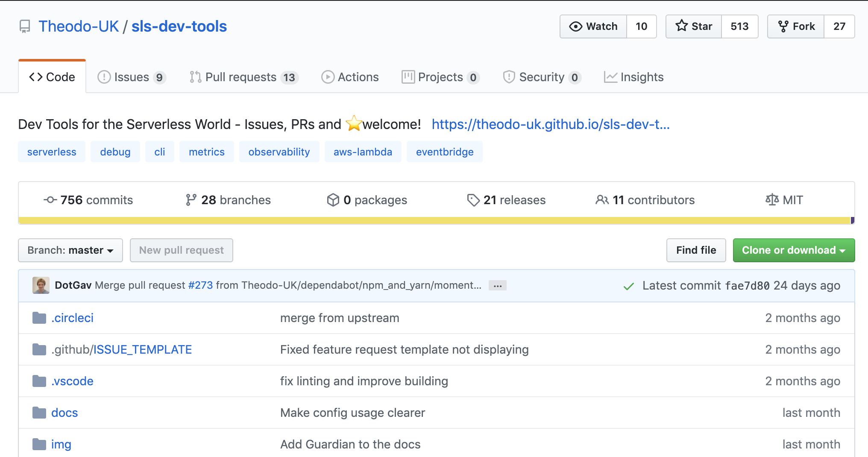View the 10 watchers count
The width and height of the screenshot is (868, 457).
click(x=642, y=26)
